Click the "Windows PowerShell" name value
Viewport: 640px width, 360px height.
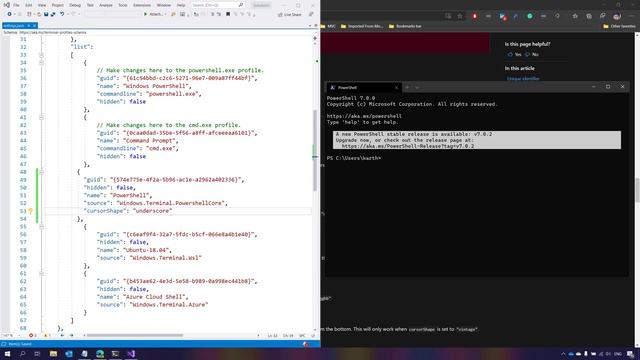click(x=157, y=86)
